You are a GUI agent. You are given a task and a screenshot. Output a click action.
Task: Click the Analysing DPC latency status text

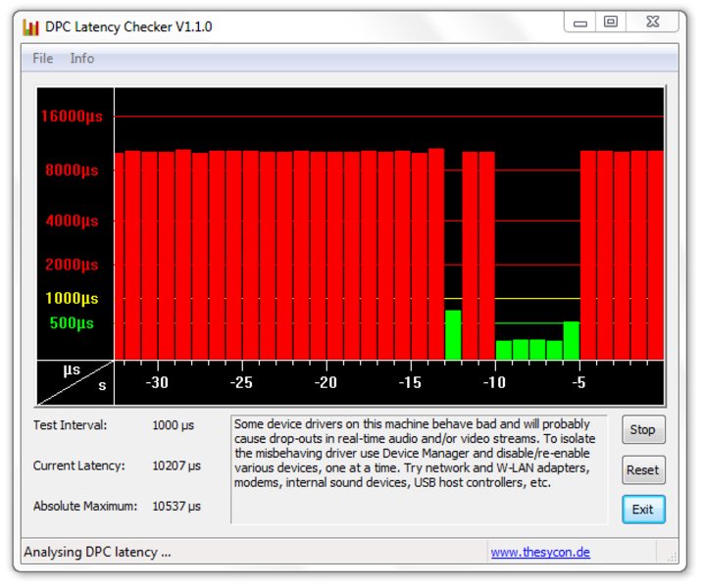tap(97, 552)
